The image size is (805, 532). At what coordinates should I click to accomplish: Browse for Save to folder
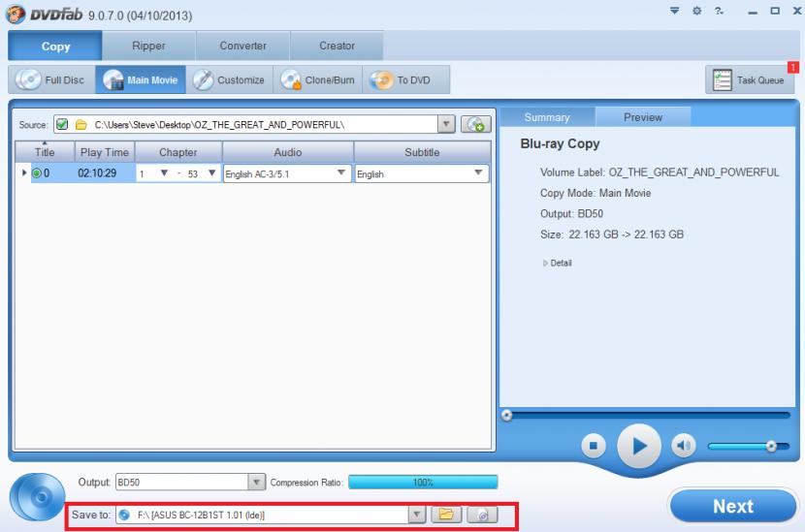point(446,514)
